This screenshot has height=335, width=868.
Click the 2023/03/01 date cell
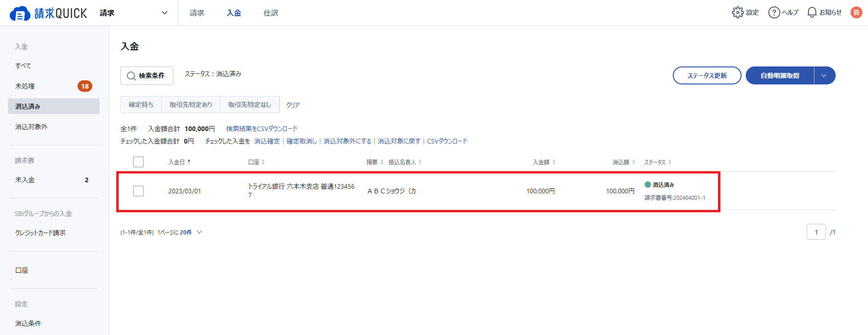click(185, 191)
